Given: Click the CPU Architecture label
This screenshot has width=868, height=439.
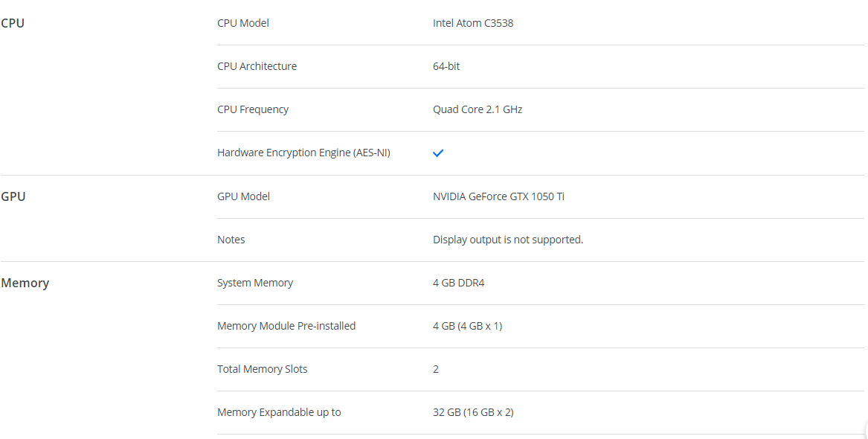Looking at the screenshot, I should point(257,66).
